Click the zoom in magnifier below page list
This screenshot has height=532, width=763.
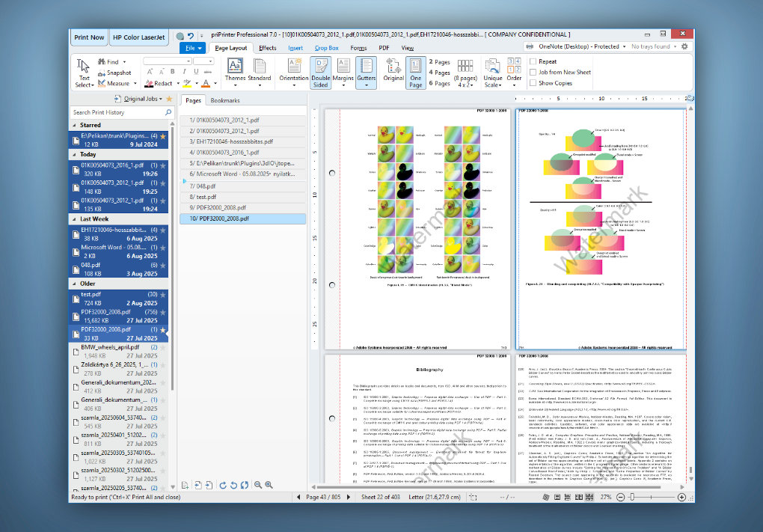pyautogui.click(x=269, y=485)
